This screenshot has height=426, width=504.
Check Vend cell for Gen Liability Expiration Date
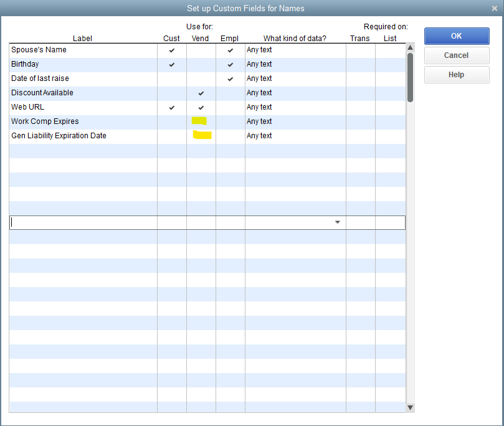201,136
